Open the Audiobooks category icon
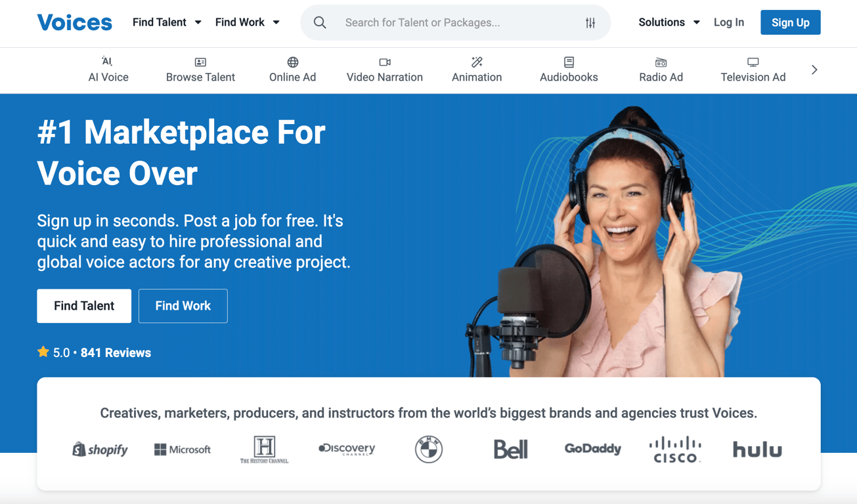857x504 pixels. pyautogui.click(x=568, y=62)
